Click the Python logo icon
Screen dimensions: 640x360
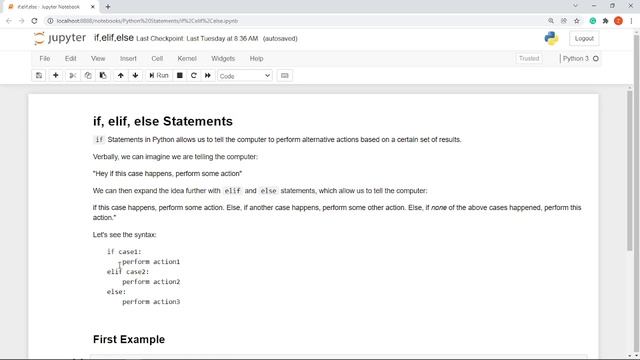tap(551, 38)
